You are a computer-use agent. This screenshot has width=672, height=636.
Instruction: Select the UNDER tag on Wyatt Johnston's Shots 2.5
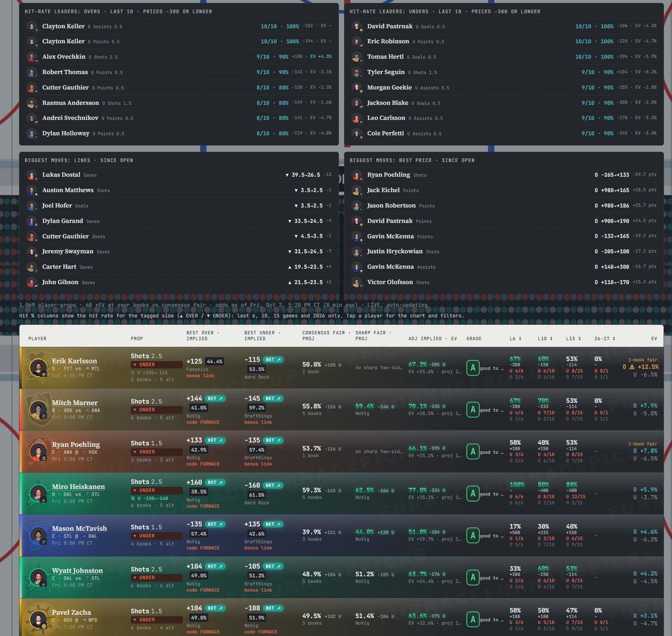(157, 578)
